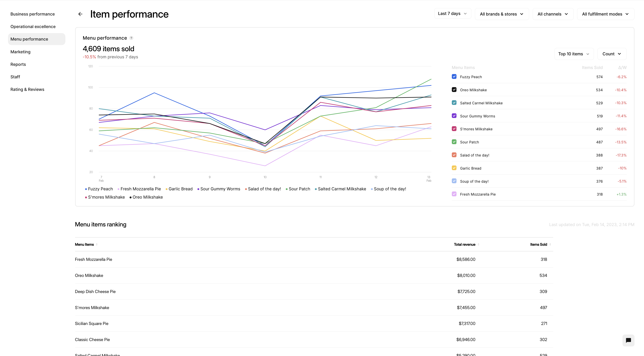Click the $7,455.00 revenue value
This screenshot has height=356, width=644.
(x=466, y=307)
